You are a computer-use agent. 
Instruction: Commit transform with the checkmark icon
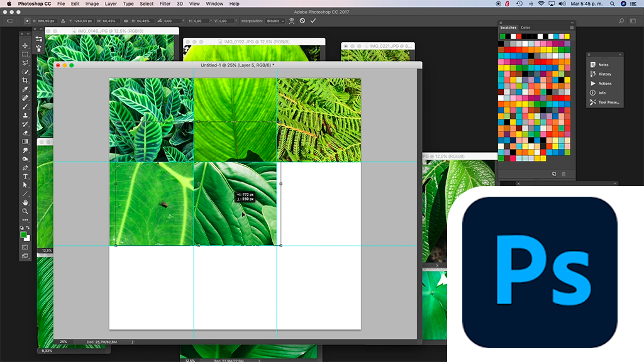point(313,21)
